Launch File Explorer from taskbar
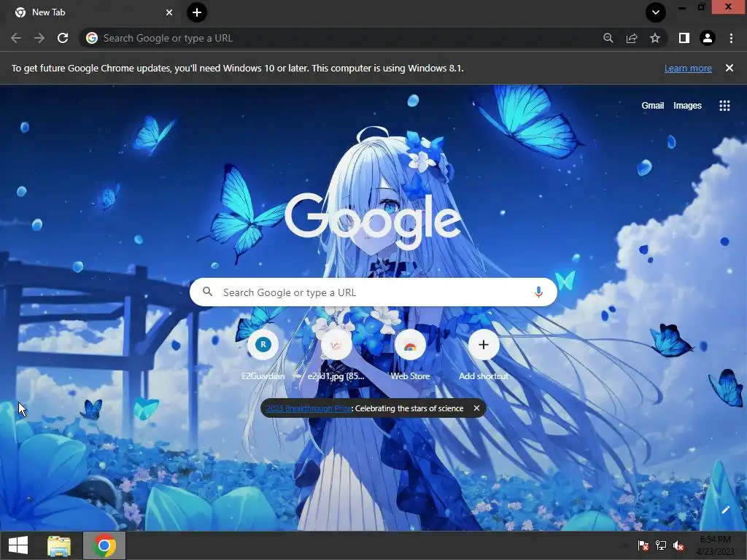Image resolution: width=747 pixels, height=560 pixels. 59,545
